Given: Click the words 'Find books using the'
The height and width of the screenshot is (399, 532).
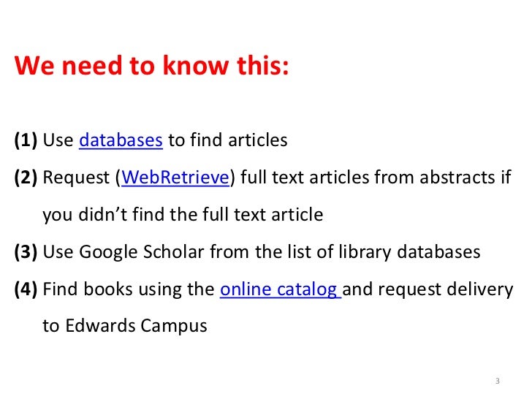Looking at the screenshot, I should [x=129, y=289].
